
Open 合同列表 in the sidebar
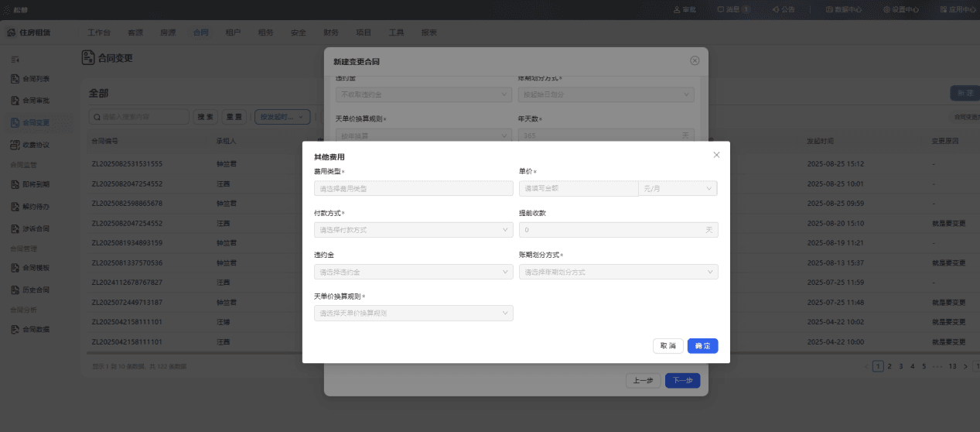coord(31,79)
